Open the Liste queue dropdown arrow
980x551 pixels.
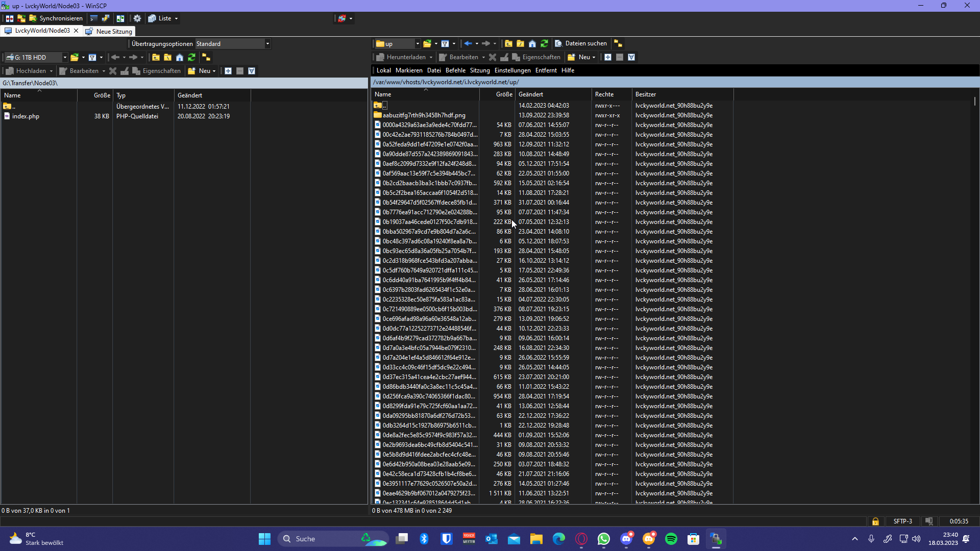(177, 18)
